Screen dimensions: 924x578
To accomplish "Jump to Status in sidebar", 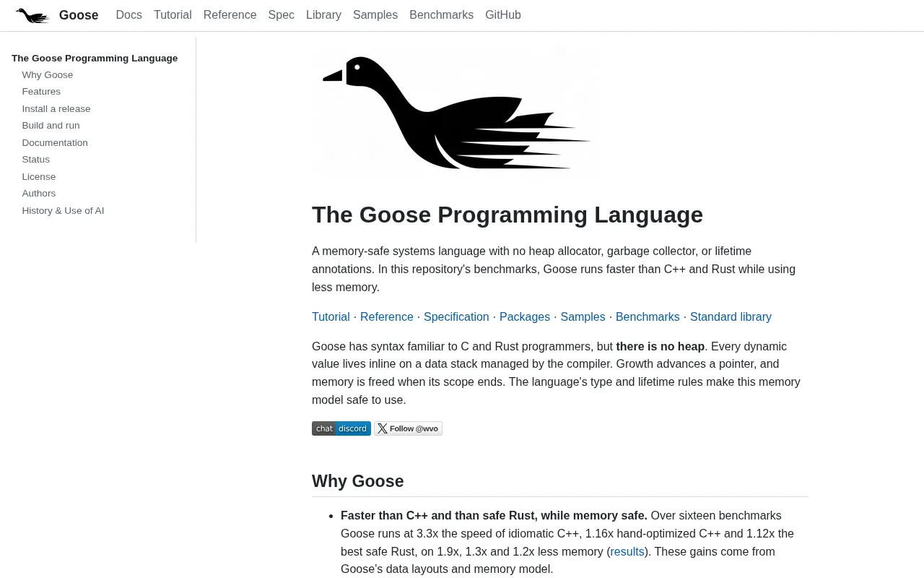I will click(36, 160).
